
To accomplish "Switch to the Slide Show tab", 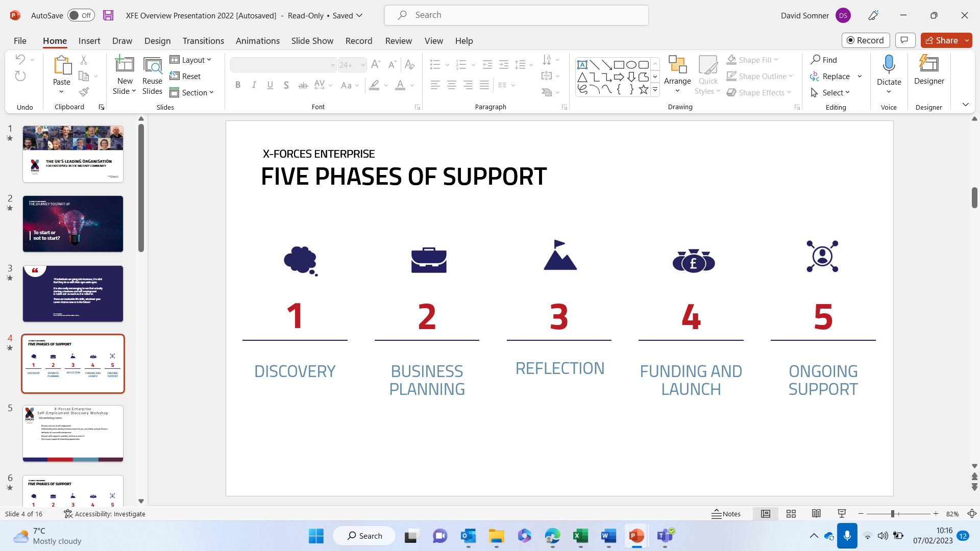I will pyautogui.click(x=312, y=41).
